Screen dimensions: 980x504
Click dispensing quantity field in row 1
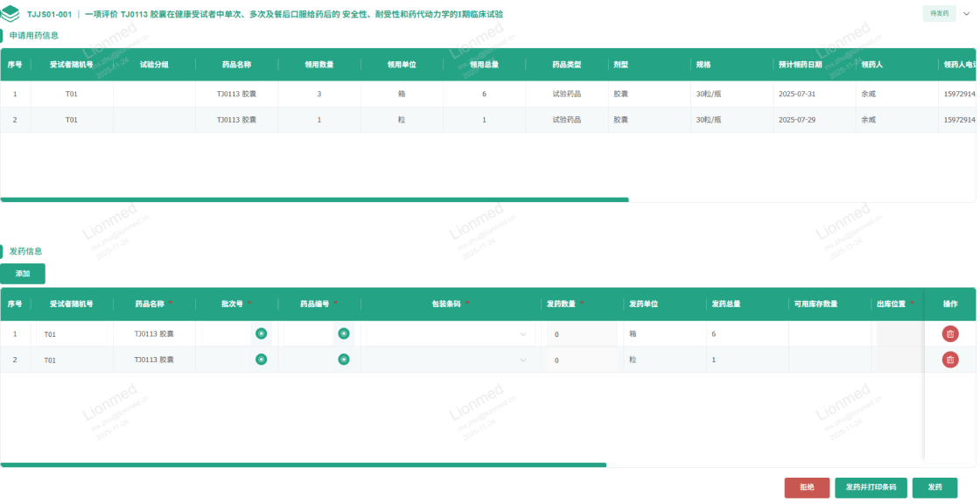tap(581, 334)
